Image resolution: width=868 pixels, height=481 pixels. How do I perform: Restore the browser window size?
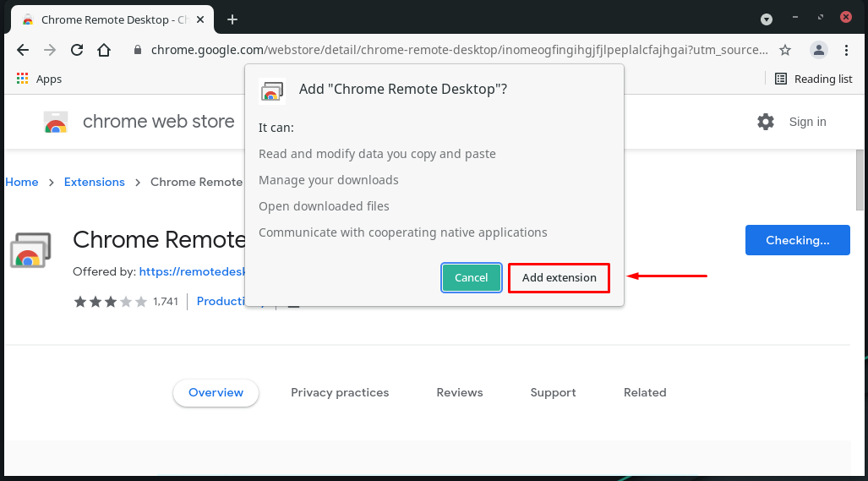pyautogui.click(x=821, y=18)
